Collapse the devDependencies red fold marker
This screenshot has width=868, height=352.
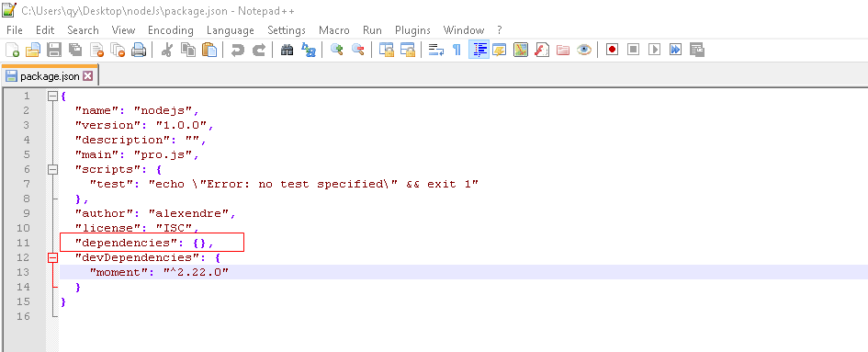(53, 257)
